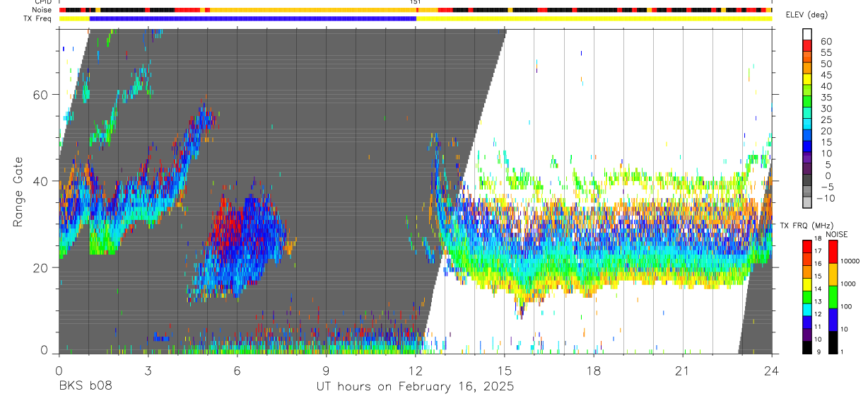Click the 'Range Gate' vertical axis title

click(x=17, y=192)
